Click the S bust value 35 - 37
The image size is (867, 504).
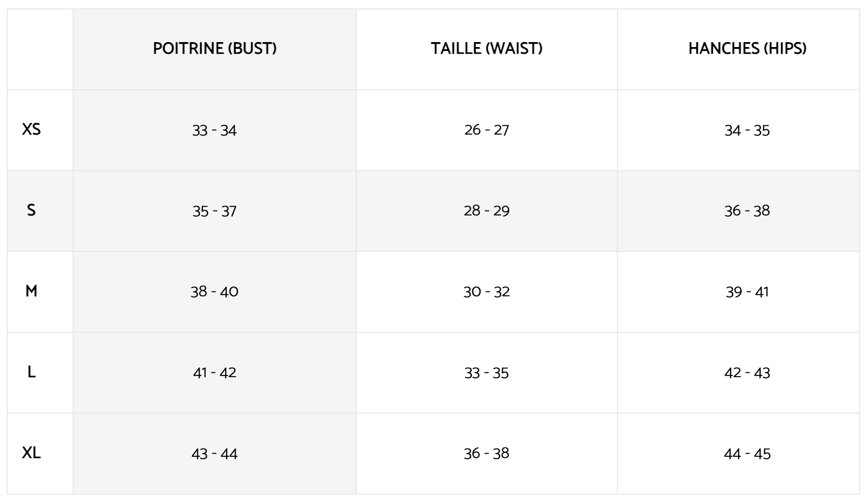tap(215, 212)
